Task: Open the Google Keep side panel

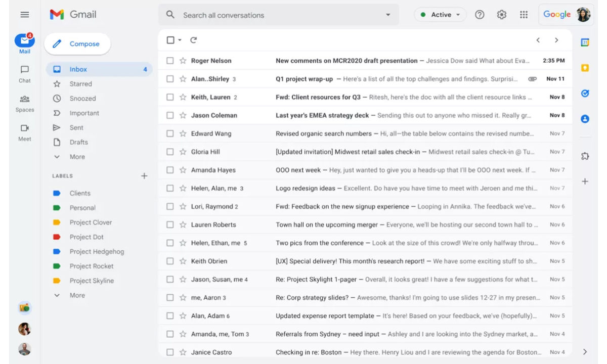Action: (x=585, y=66)
